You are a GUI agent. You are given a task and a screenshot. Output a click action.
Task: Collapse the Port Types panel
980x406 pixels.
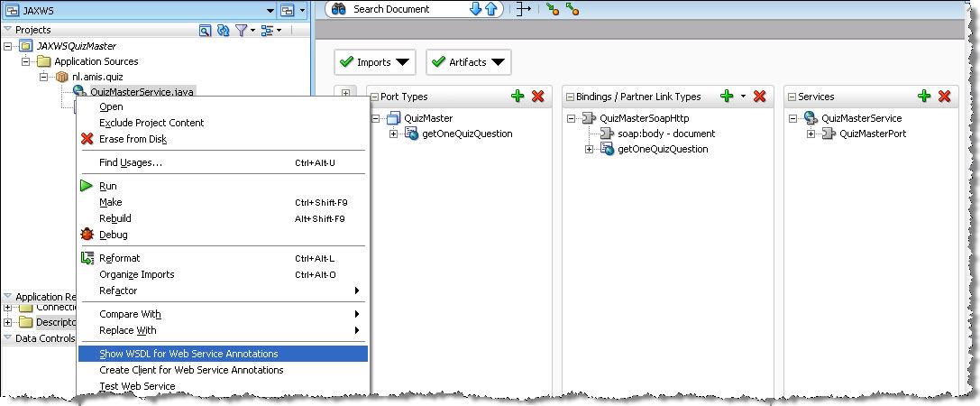tap(374, 97)
